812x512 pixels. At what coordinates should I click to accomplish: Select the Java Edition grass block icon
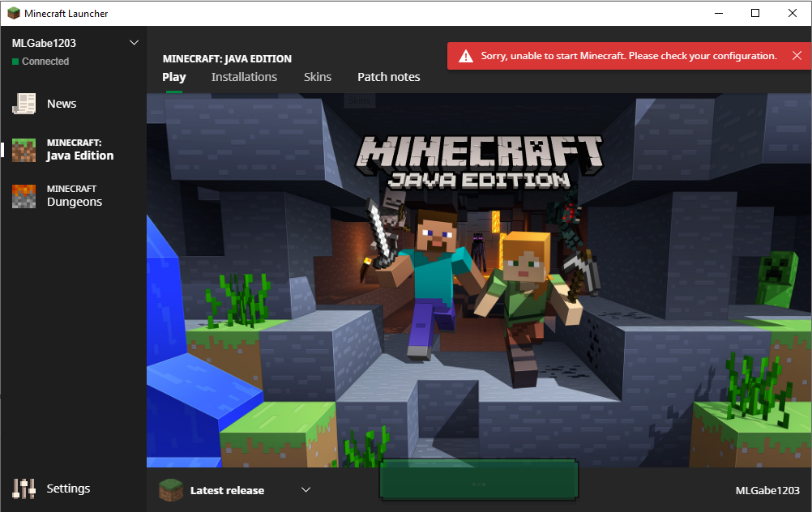pyautogui.click(x=24, y=150)
